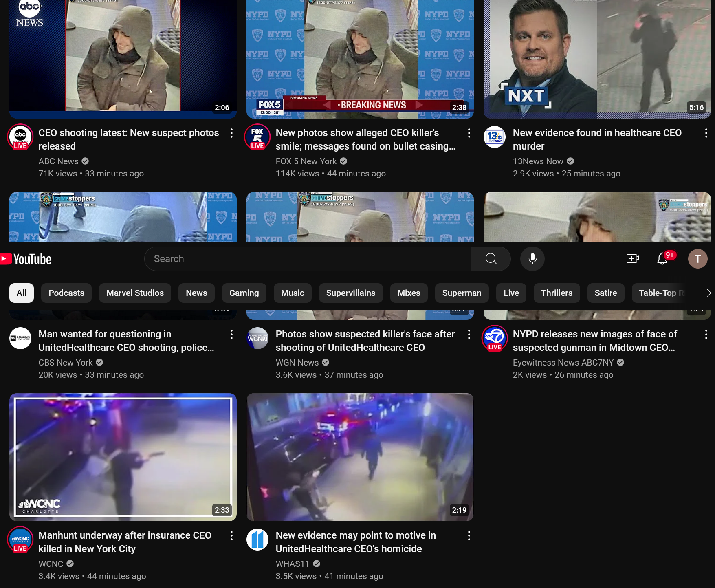Select the Live filter chip
715x588 pixels.
click(511, 293)
